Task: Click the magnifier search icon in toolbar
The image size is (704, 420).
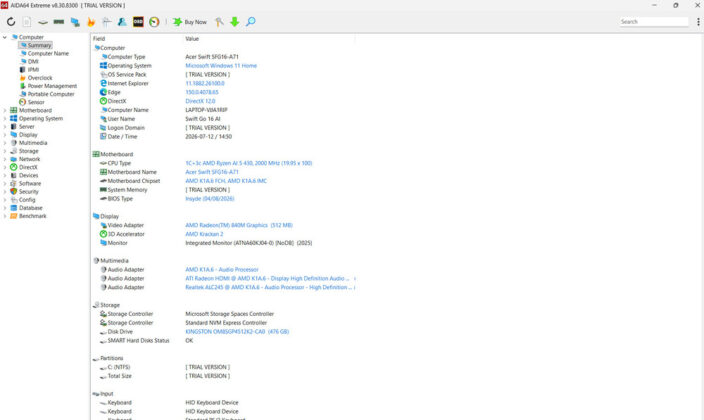Action: click(251, 22)
